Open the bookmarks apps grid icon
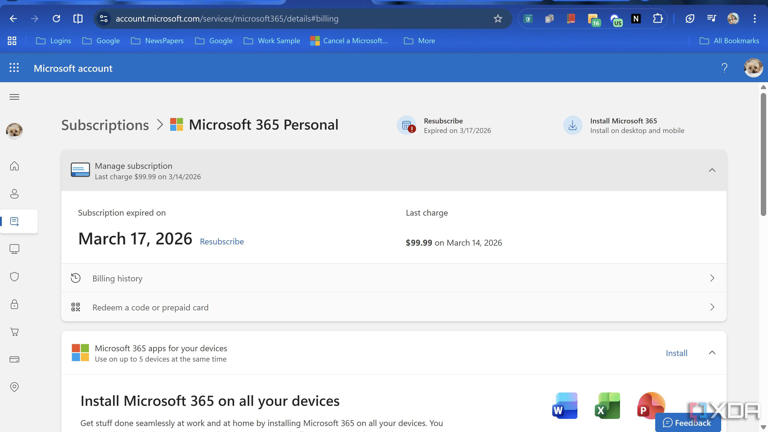Screen dimensions: 768x432 (12, 41)
